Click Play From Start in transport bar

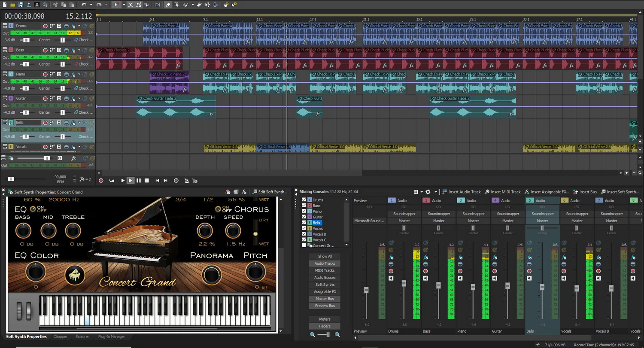(x=122, y=181)
